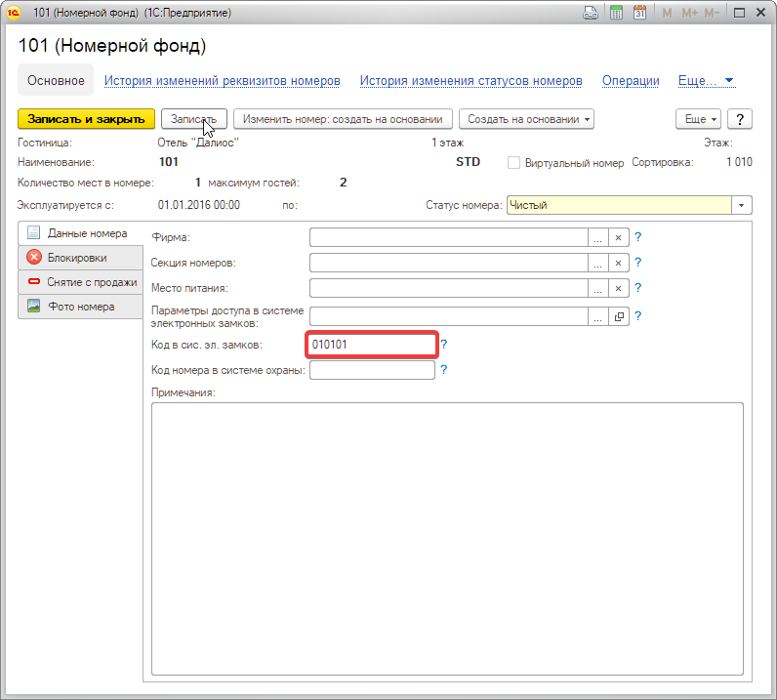Open the calendar icon in the title bar

coord(639,13)
